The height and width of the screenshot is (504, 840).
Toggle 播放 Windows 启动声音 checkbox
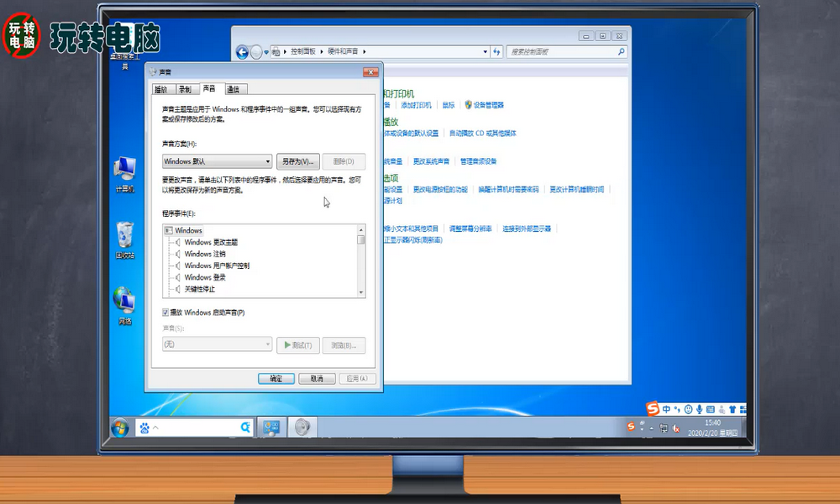[x=165, y=312]
